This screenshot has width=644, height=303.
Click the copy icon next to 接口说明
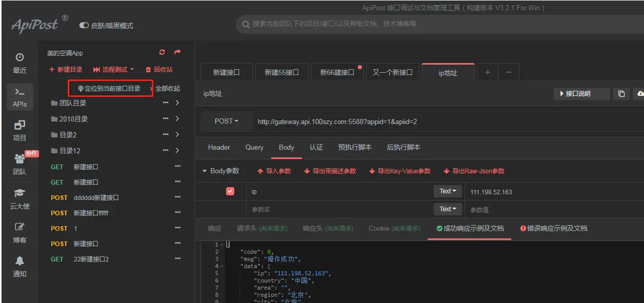[621, 94]
